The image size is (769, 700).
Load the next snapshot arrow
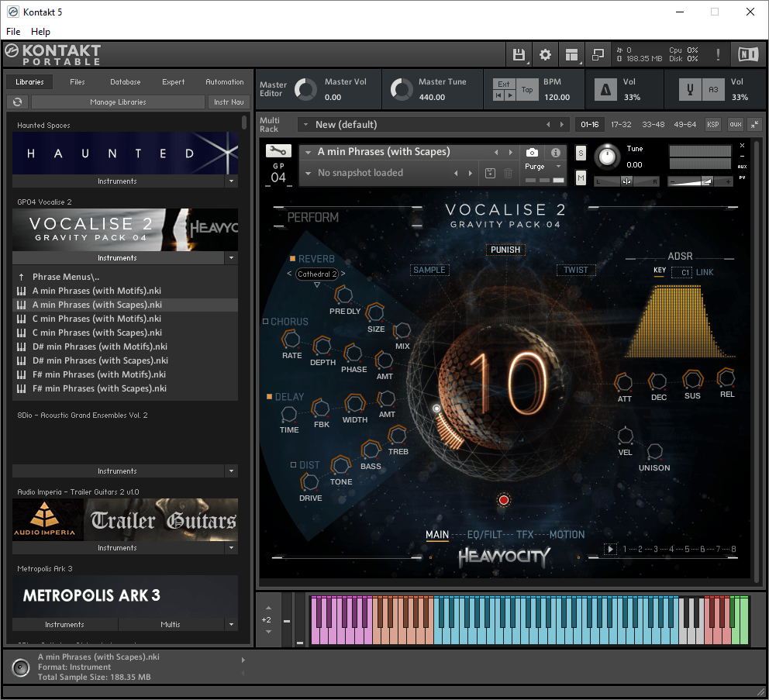471,173
